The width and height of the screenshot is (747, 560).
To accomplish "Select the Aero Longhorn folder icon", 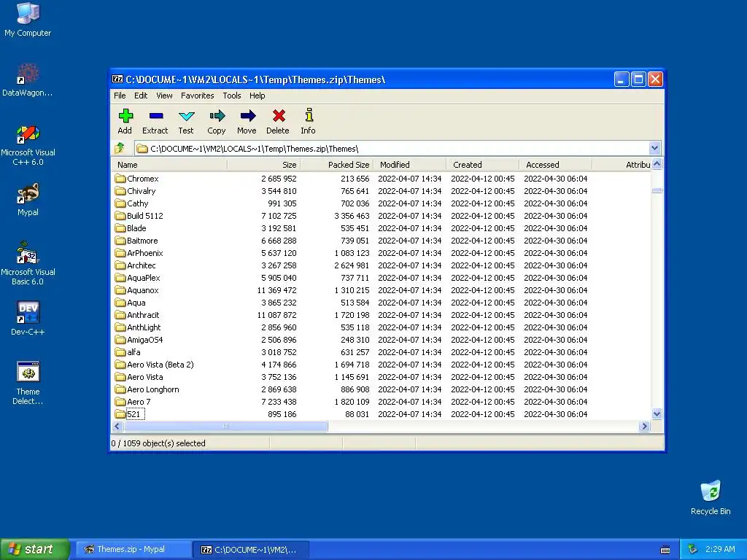I will pyautogui.click(x=120, y=389).
